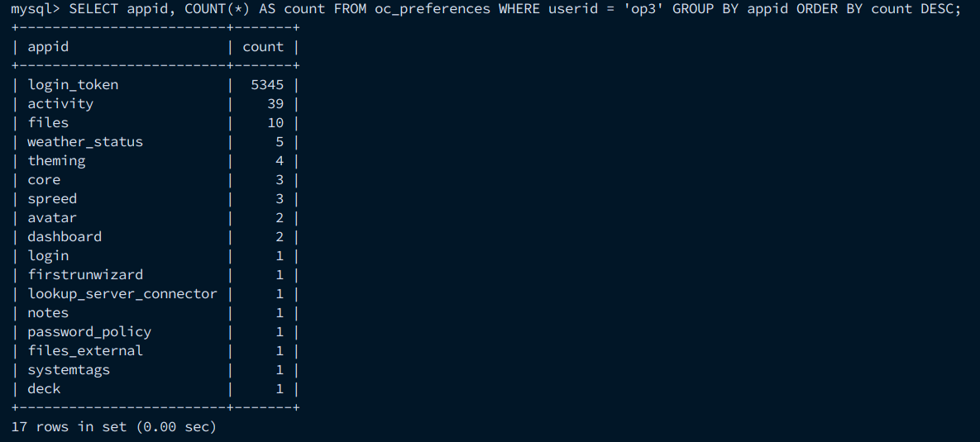Click the oc_preferences table name in query

(x=433, y=10)
